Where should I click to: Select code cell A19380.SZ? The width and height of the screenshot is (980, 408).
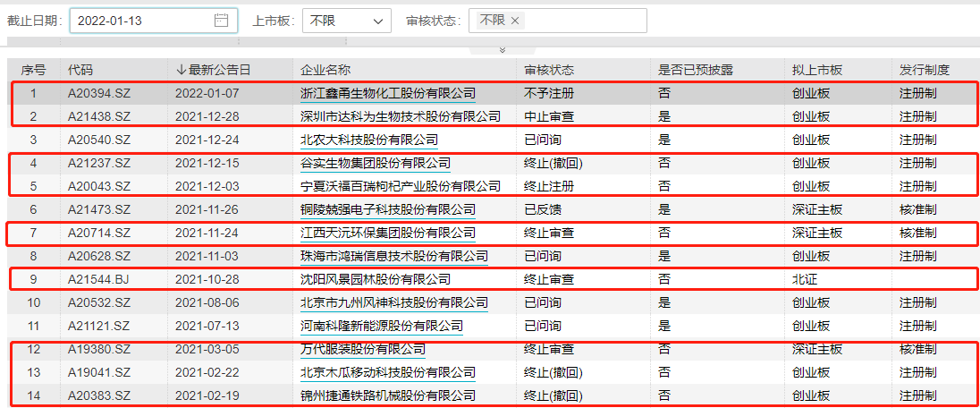click(x=98, y=349)
